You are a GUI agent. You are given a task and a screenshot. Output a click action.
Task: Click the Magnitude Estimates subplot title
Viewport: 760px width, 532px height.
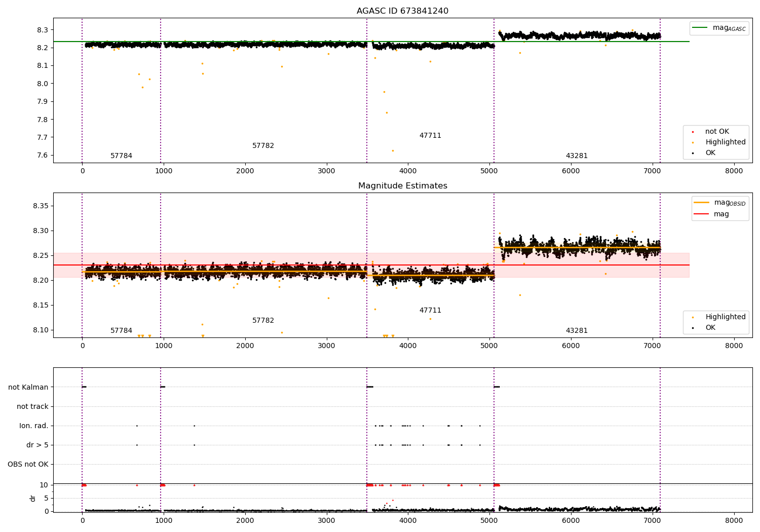coord(402,186)
